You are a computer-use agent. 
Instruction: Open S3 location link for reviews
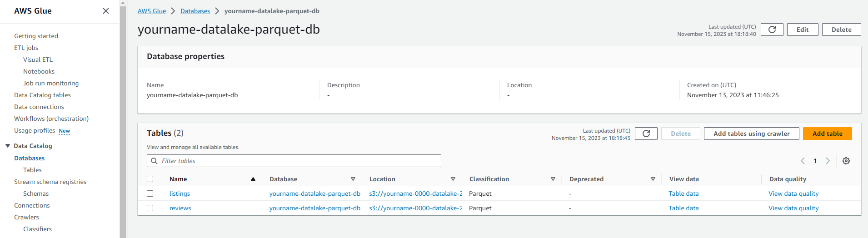click(x=415, y=208)
